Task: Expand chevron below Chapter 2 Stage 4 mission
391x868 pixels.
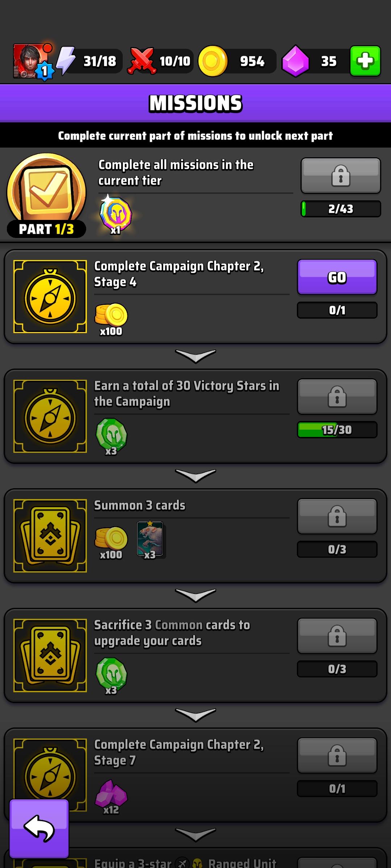Action: [x=195, y=356]
